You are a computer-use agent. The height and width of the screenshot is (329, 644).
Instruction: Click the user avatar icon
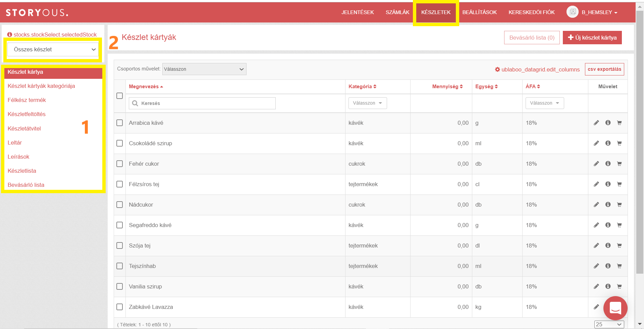pos(572,12)
